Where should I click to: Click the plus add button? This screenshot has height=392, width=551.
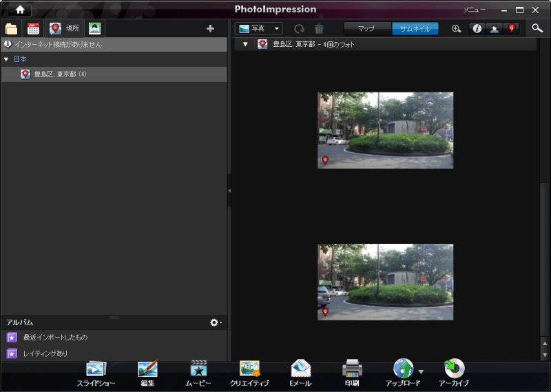[x=210, y=28]
